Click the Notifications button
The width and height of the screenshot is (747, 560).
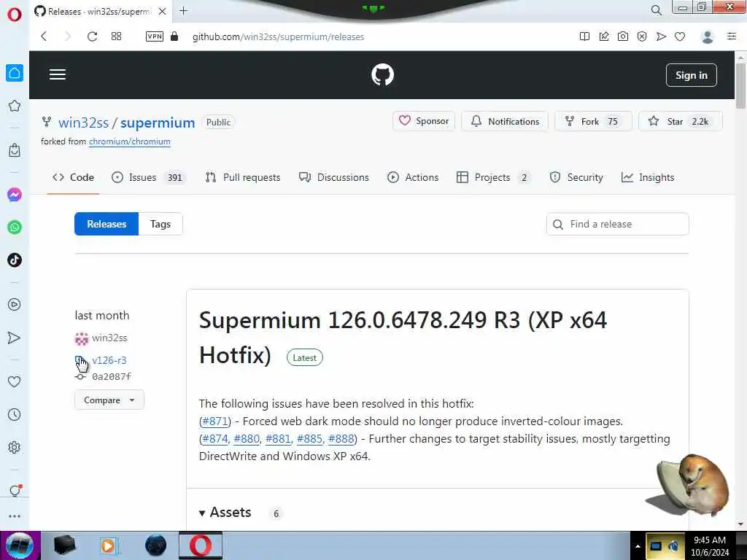[505, 121]
